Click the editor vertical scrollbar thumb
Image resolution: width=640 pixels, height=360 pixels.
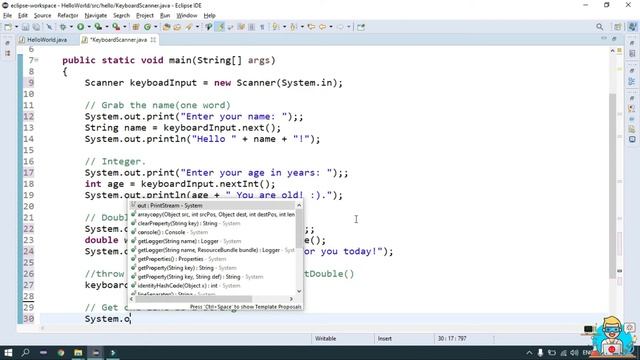612,186
